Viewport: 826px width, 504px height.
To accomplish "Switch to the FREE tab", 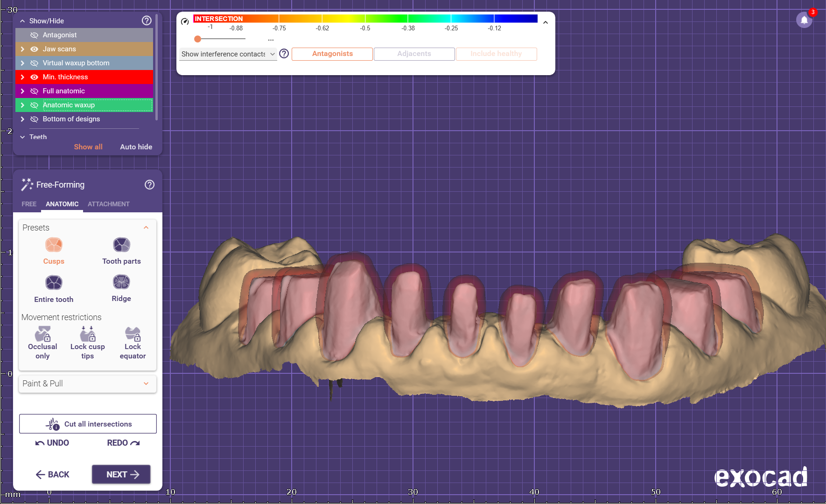I will tap(29, 204).
